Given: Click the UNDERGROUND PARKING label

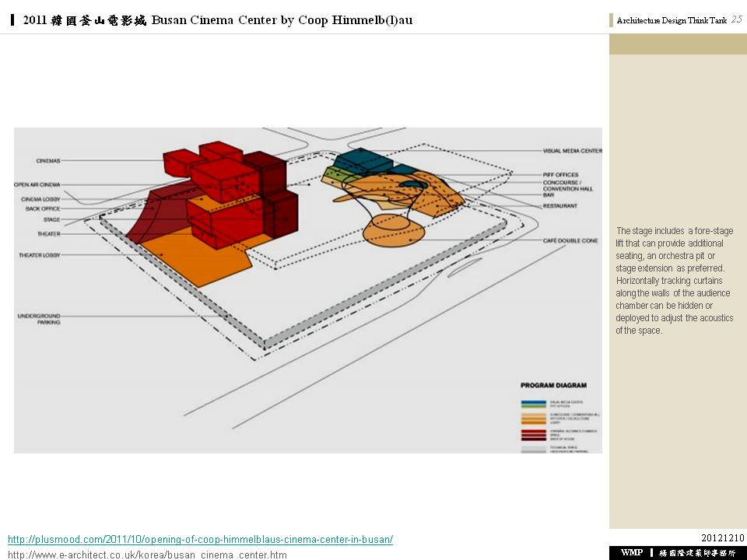Looking at the screenshot, I should point(39,319).
